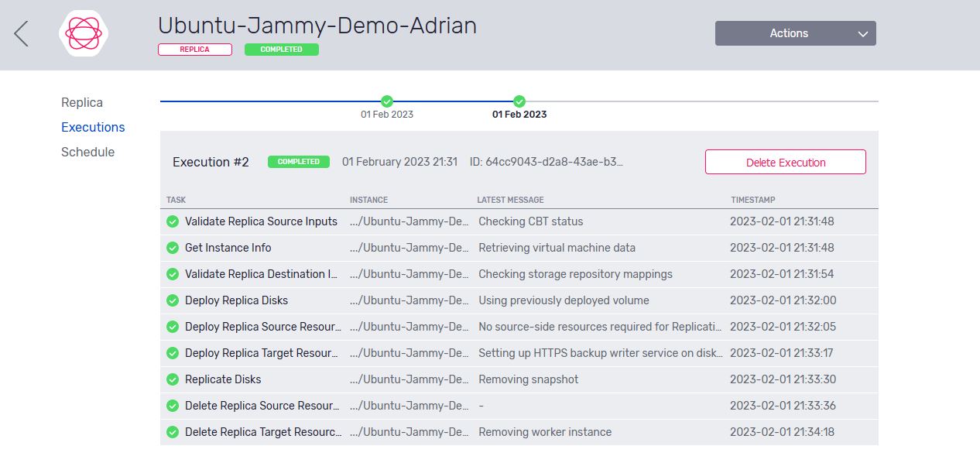Switch to the Schedule tab
980x463 pixels.
tap(87, 152)
